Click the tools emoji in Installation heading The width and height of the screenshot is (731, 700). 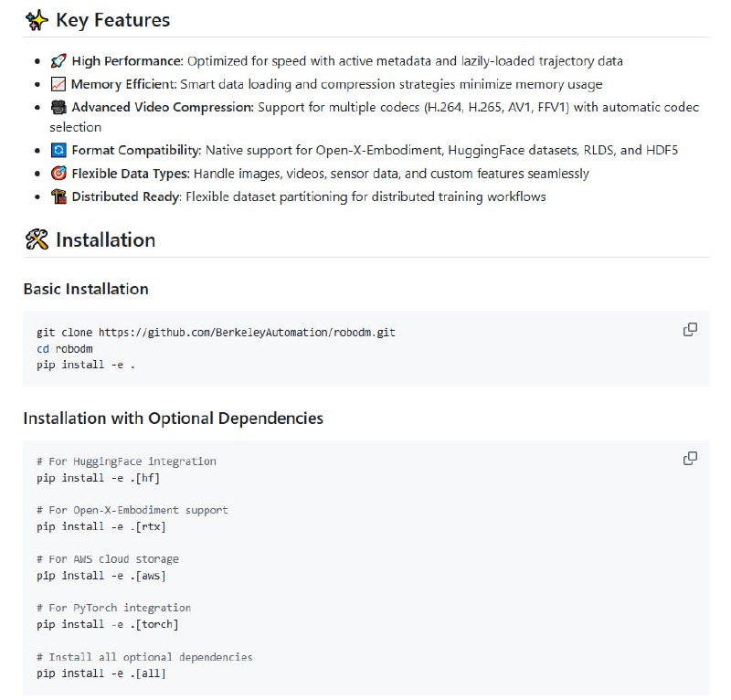(36, 240)
